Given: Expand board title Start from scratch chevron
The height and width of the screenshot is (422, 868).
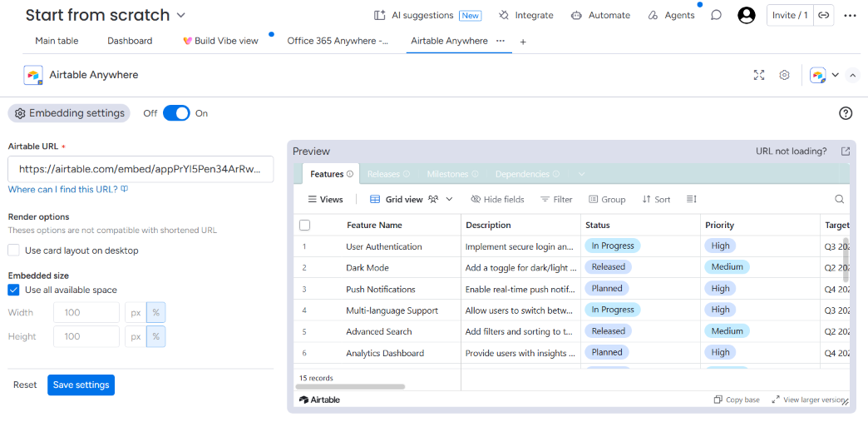Looking at the screenshot, I should 180,16.
